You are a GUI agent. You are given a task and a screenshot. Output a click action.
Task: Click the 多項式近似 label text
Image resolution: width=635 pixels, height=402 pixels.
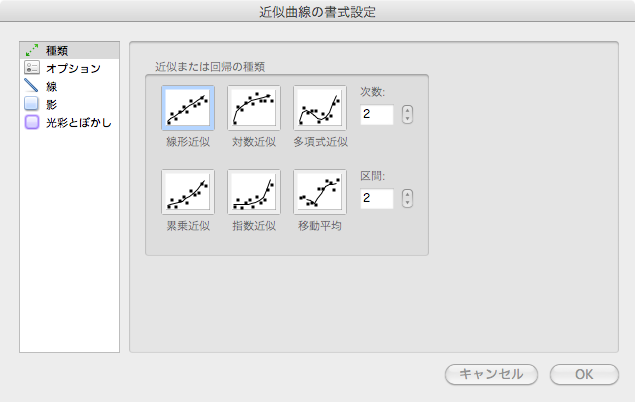320,142
